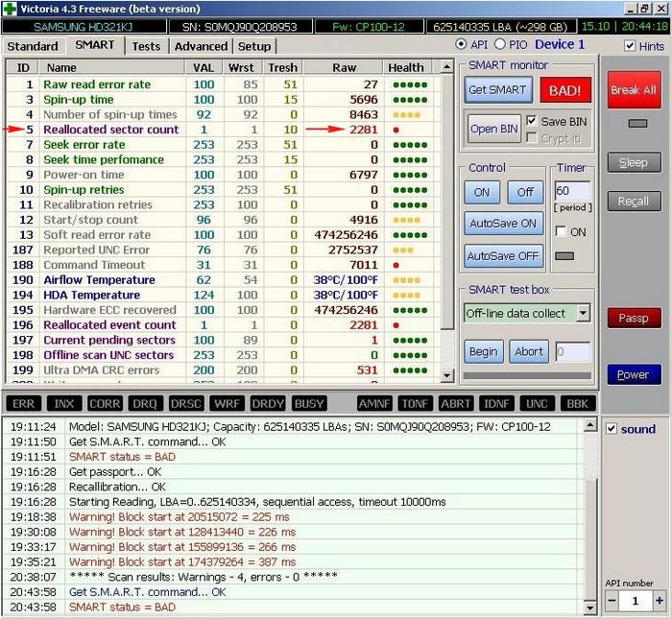The height and width of the screenshot is (619, 672).
Task: Expand the Off-line data collect dropdown
Action: [x=583, y=314]
